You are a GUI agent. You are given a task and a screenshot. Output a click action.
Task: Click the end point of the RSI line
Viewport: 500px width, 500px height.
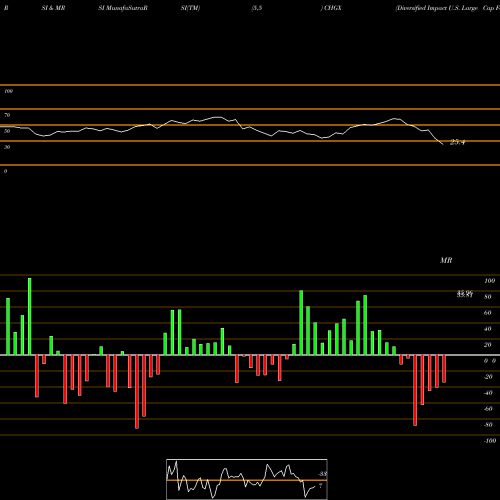coord(443,144)
